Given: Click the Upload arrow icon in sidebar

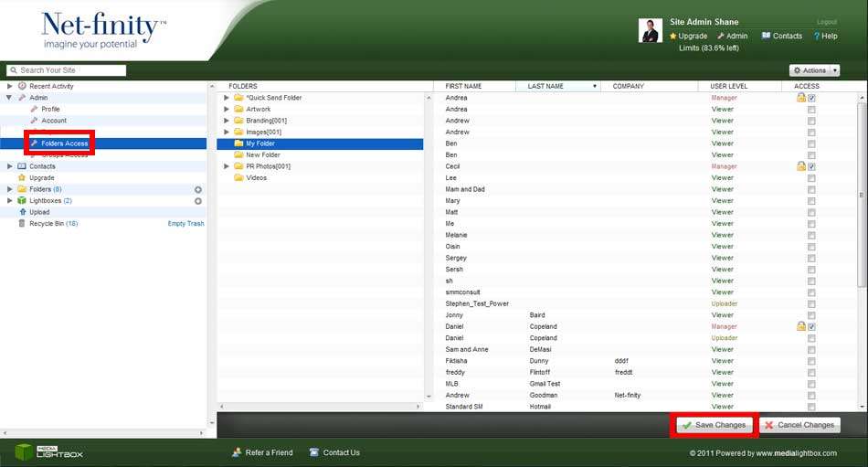Looking at the screenshot, I should 22,212.
